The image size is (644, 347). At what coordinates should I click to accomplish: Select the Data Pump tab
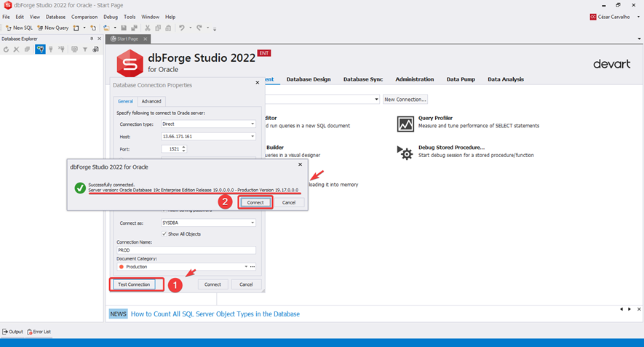point(461,79)
